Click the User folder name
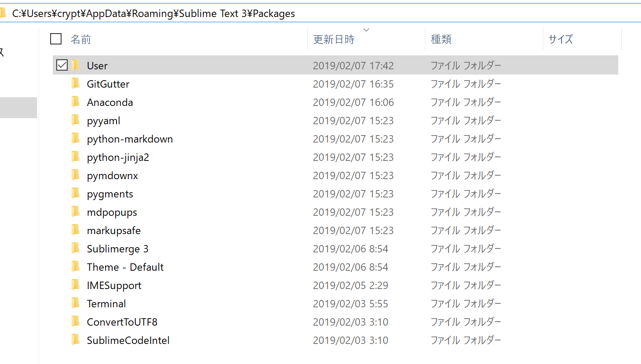The image size is (641, 364). click(97, 65)
